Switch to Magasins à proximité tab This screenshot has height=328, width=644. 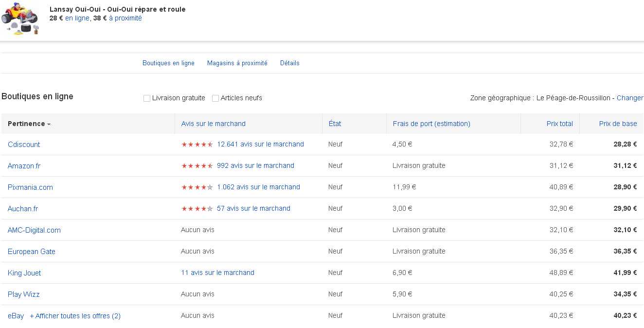pyautogui.click(x=237, y=63)
